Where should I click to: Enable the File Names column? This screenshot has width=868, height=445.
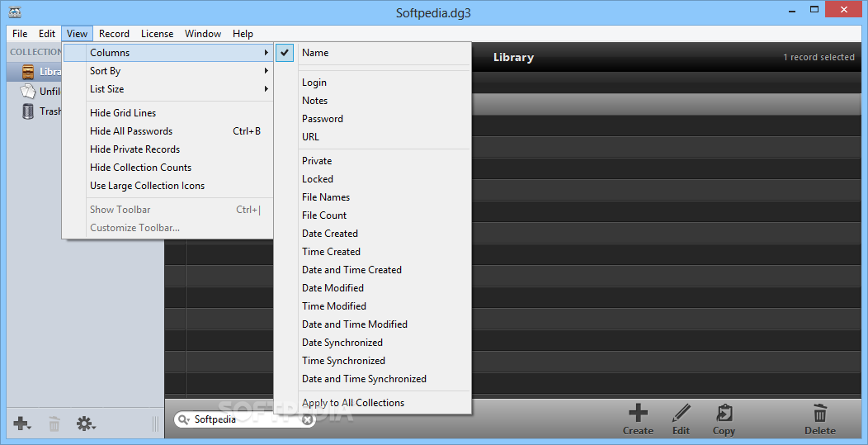pyautogui.click(x=373, y=197)
